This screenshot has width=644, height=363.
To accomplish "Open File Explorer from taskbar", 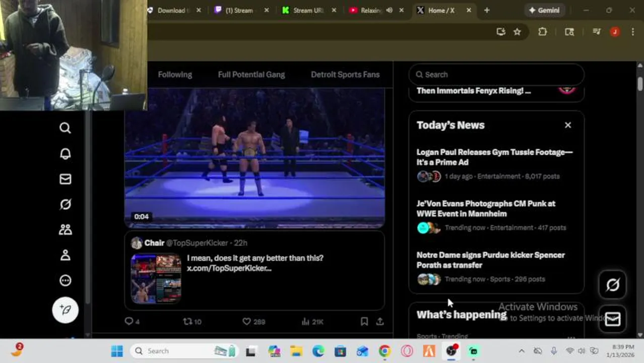I will 296,351.
